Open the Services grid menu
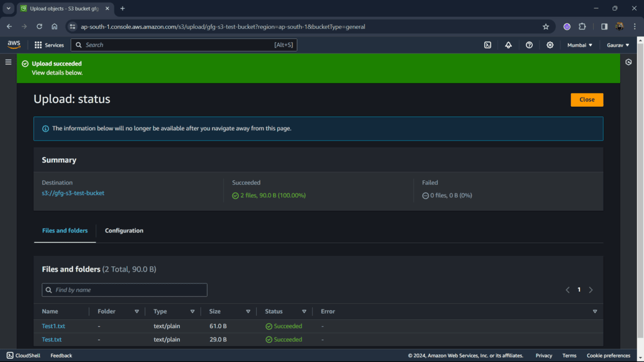This screenshot has height=362, width=644. pos(49,45)
